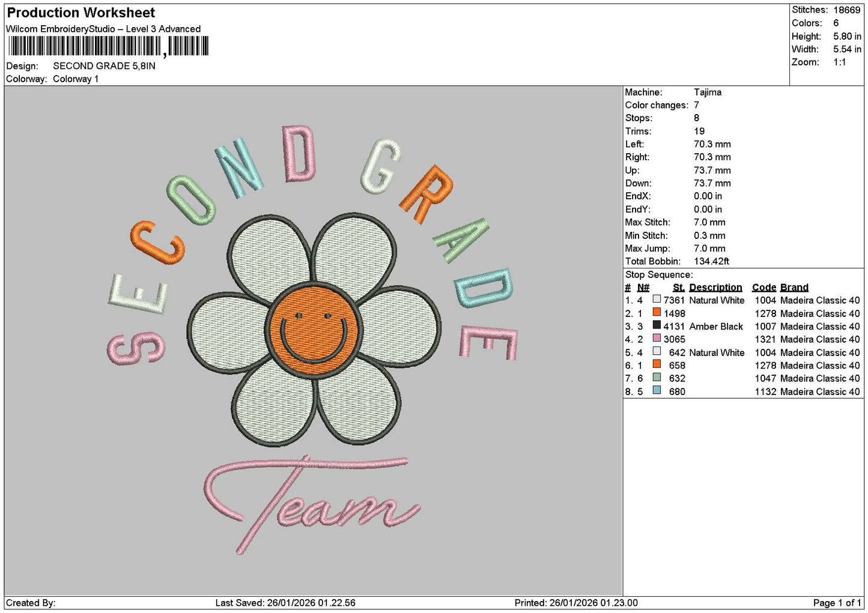The width and height of the screenshot is (868, 613).
Task: Select the Height value 5.80 in
Action: 847,36
